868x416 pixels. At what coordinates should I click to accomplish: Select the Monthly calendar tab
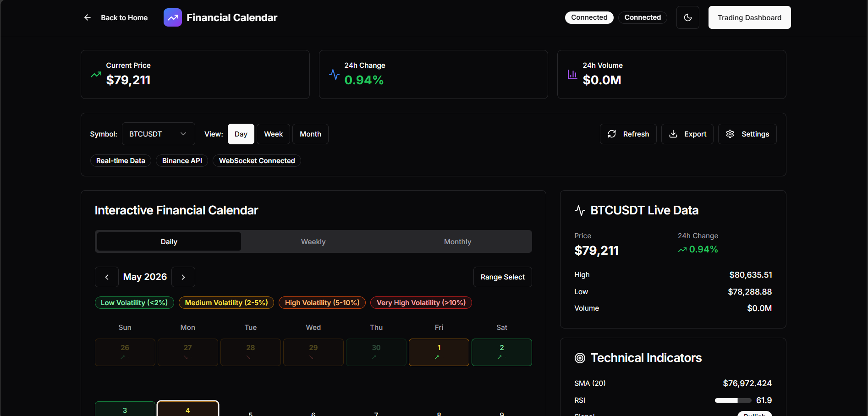coord(457,241)
